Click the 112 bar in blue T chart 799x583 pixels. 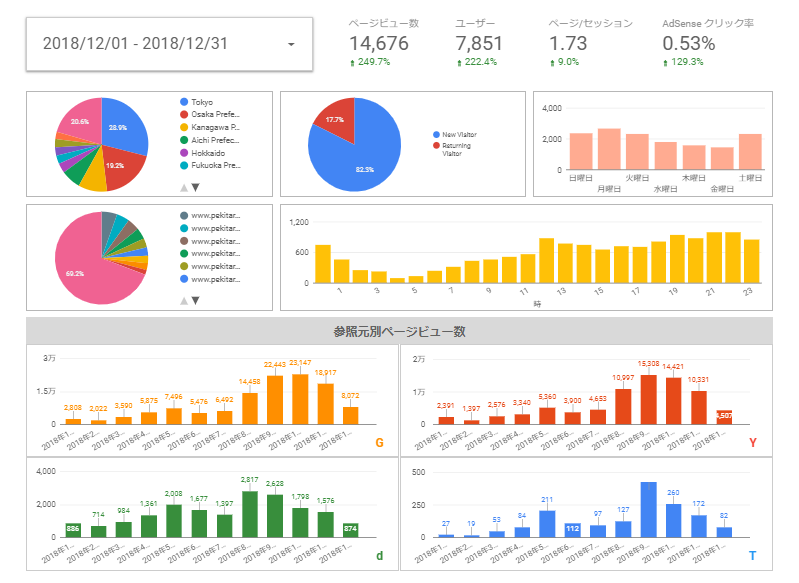pyautogui.click(x=572, y=530)
